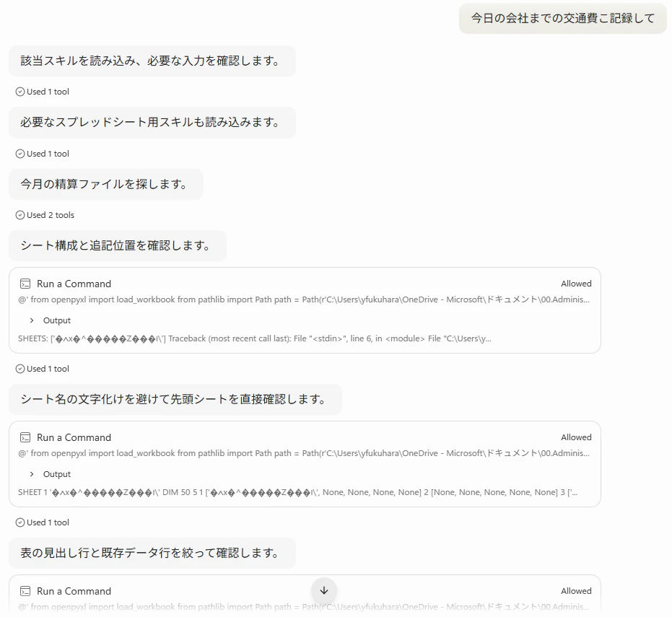The height and width of the screenshot is (617, 672).
Task: Click terminal icon of the last Run a Command card
Action: click(25, 591)
